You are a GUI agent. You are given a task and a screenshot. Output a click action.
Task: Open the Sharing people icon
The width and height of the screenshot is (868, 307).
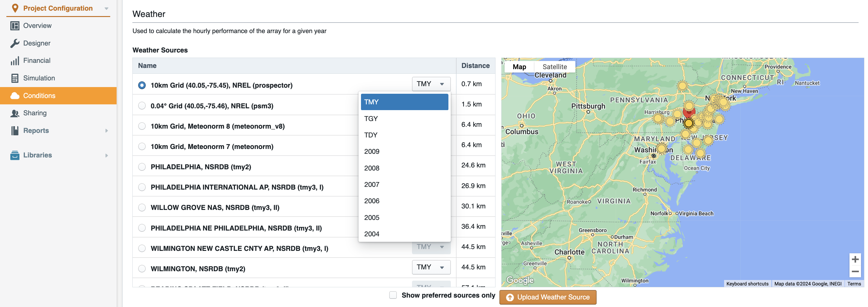15,113
